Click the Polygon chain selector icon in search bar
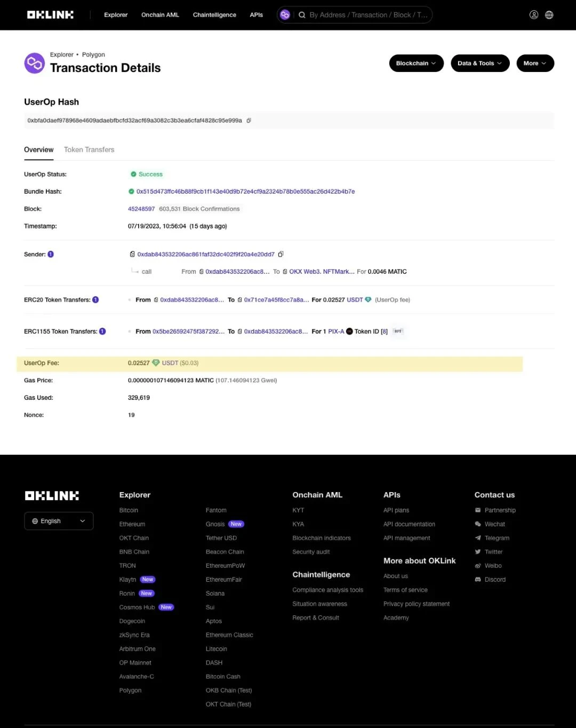The height and width of the screenshot is (728, 576). [285, 15]
